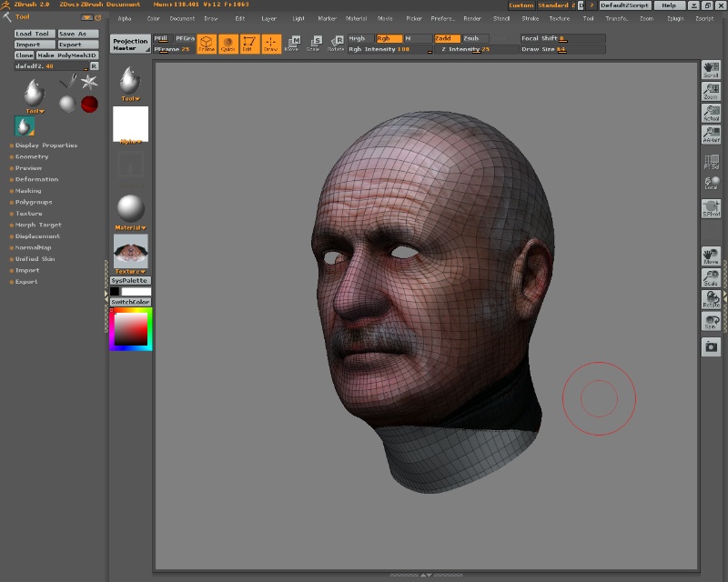
Task: Open the Layer menu
Action: (268, 18)
